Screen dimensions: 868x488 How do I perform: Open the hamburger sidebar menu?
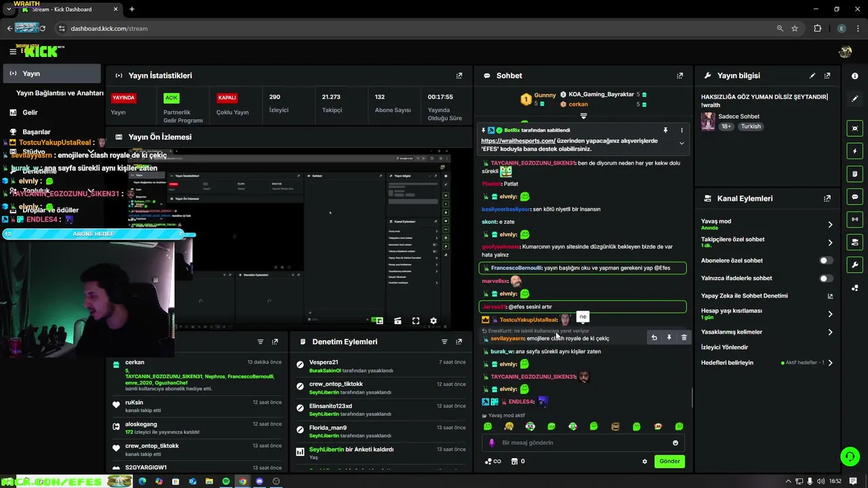point(12,52)
